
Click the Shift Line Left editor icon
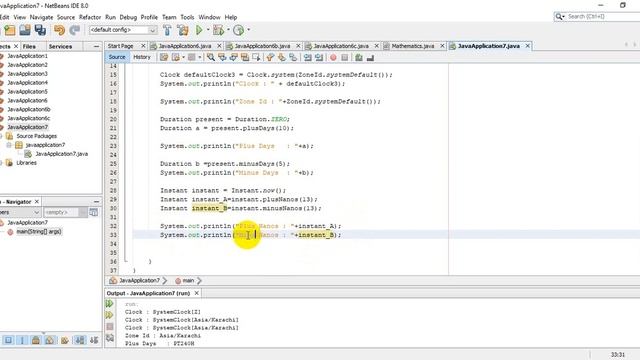[x=308, y=58]
